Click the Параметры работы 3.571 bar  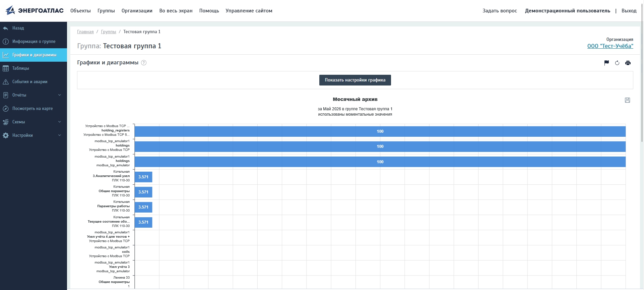(x=143, y=207)
